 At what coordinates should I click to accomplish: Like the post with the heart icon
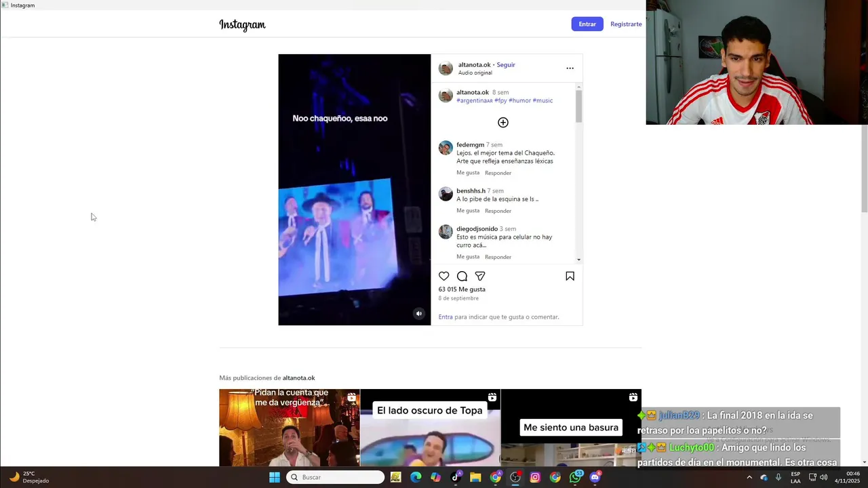point(443,276)
